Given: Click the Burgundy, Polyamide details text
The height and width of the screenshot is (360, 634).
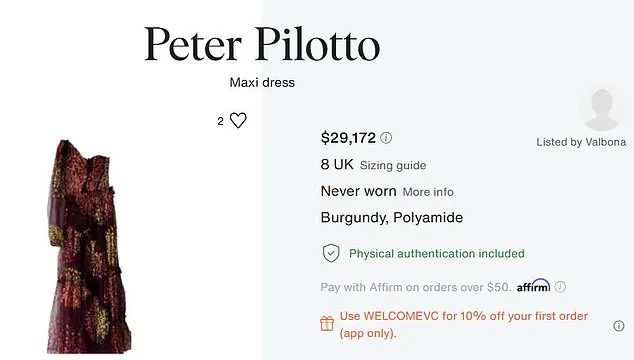Looking at the screenshot, I should 391,218.
